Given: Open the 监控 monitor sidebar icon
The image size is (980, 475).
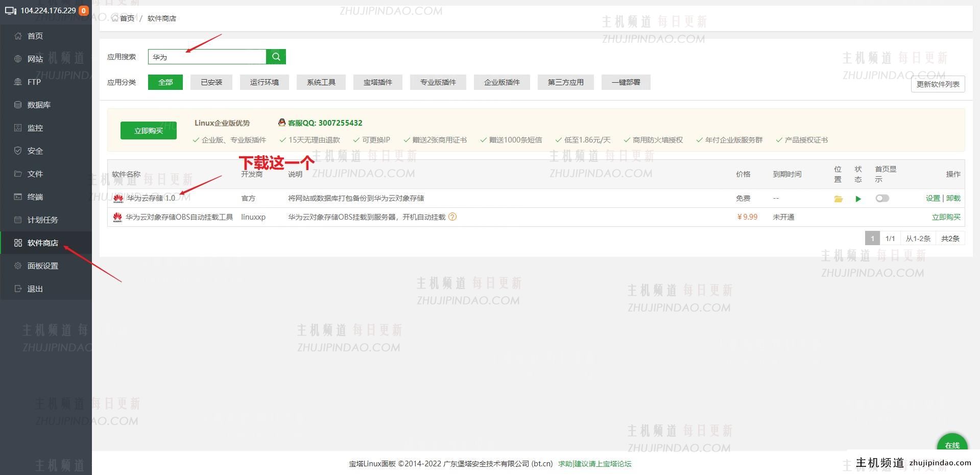Looking at the screenshot, I should pyautogui.click(x=18, y=128).
